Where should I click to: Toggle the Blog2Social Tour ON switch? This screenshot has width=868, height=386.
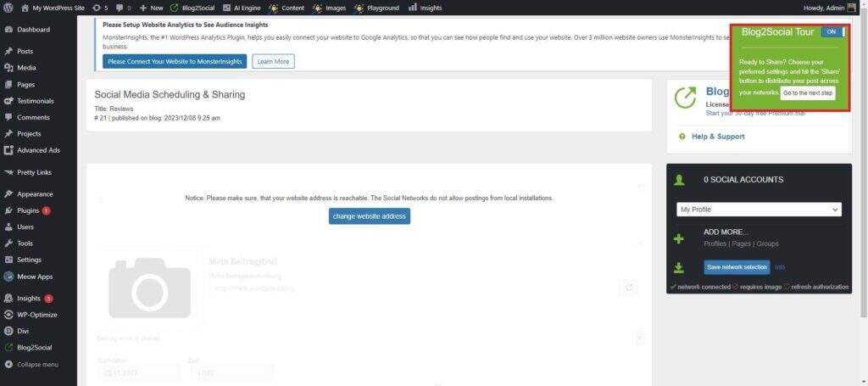tap(833, 31)
